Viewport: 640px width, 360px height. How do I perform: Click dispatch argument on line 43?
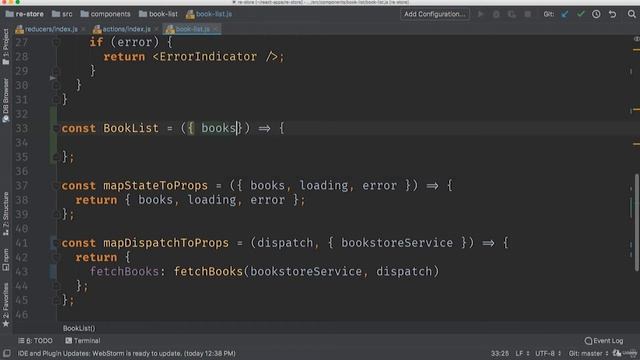[x=404, y=272]
